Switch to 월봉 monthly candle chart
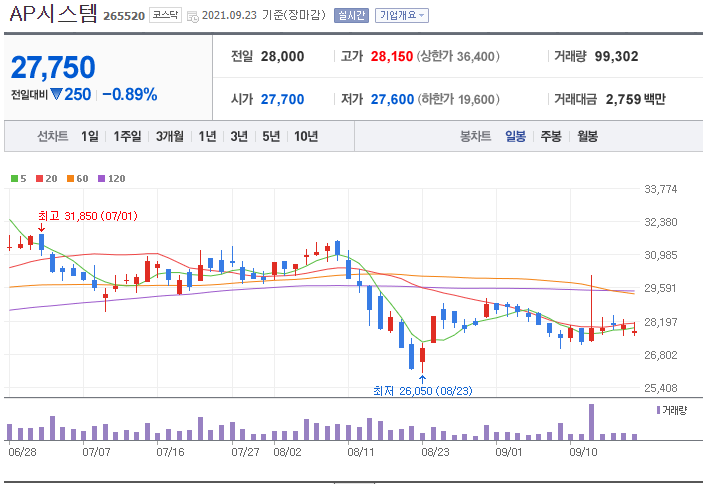The image size is (703, 484). point(587,136)
